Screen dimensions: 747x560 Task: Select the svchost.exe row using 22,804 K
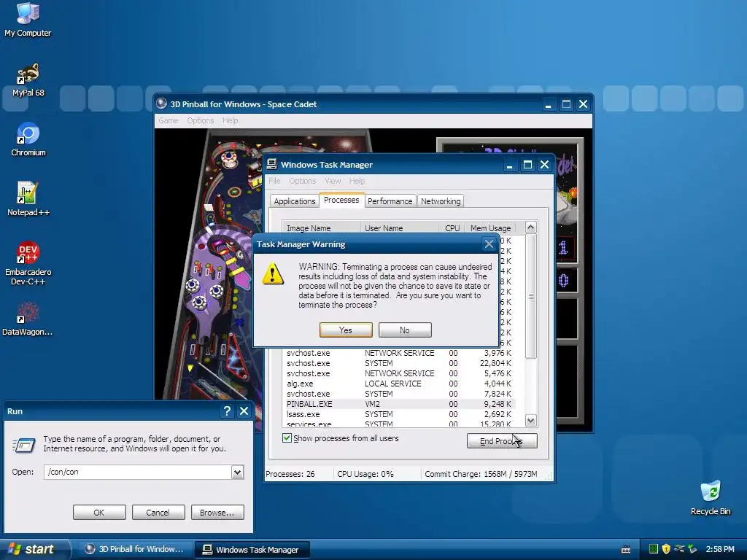399,363
